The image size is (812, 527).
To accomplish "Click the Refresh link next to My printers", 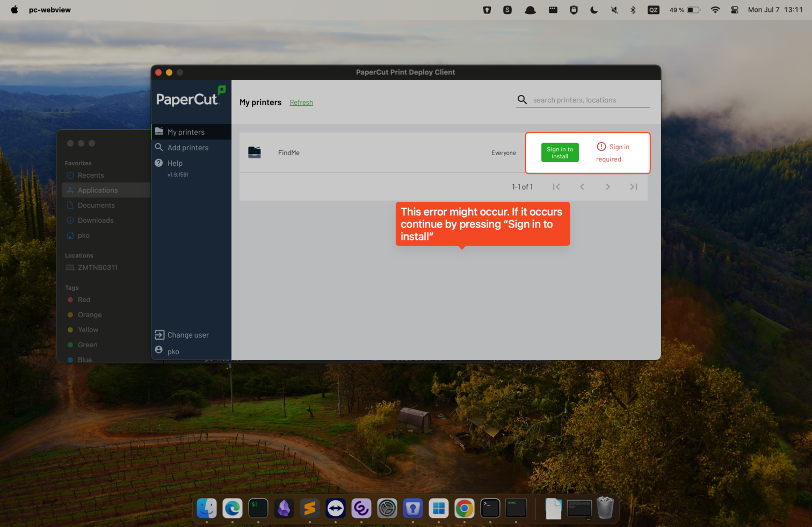I will [301, 103].
